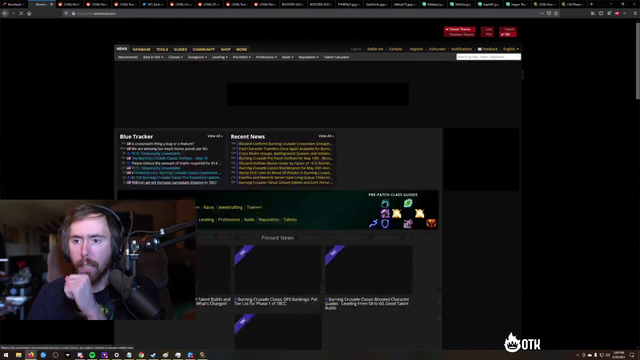Switch to the Shestakov Theme option
The image size is (640, 360).
click(461, 34)
